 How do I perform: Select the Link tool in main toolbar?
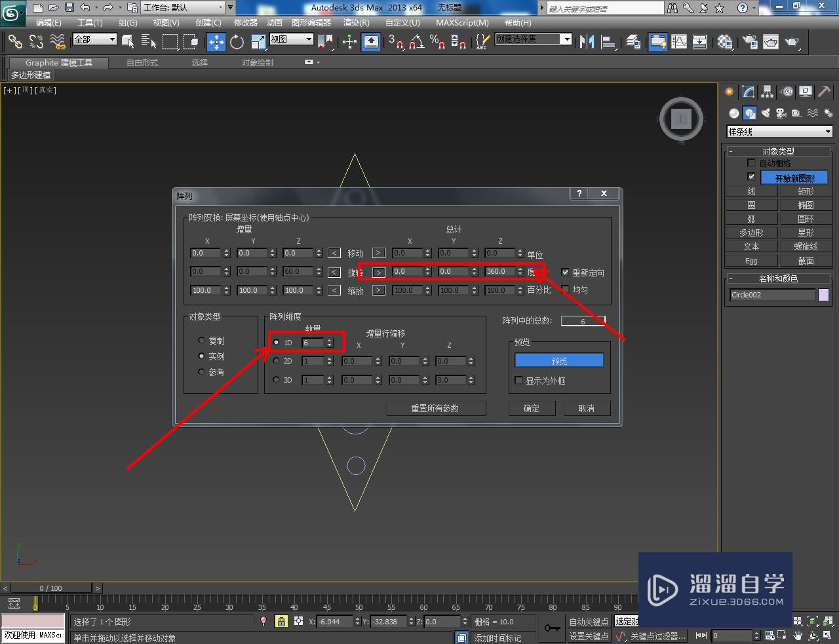[x=14, y=42]
